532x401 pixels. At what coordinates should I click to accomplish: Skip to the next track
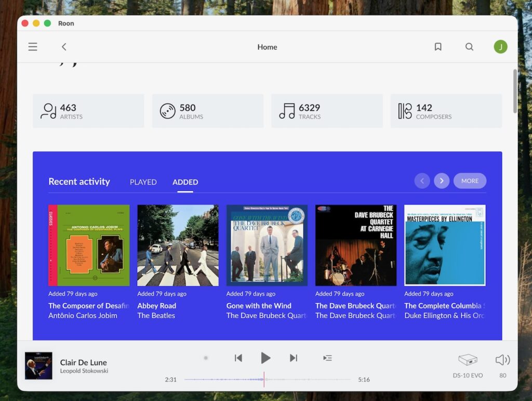[293, 358]
